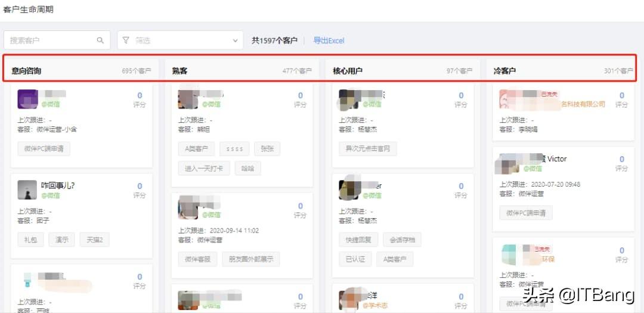The image size is (644, 313).
Task: Click the follow-up time 2020-07-20 09:48
Action: click(x=556, y=184)
